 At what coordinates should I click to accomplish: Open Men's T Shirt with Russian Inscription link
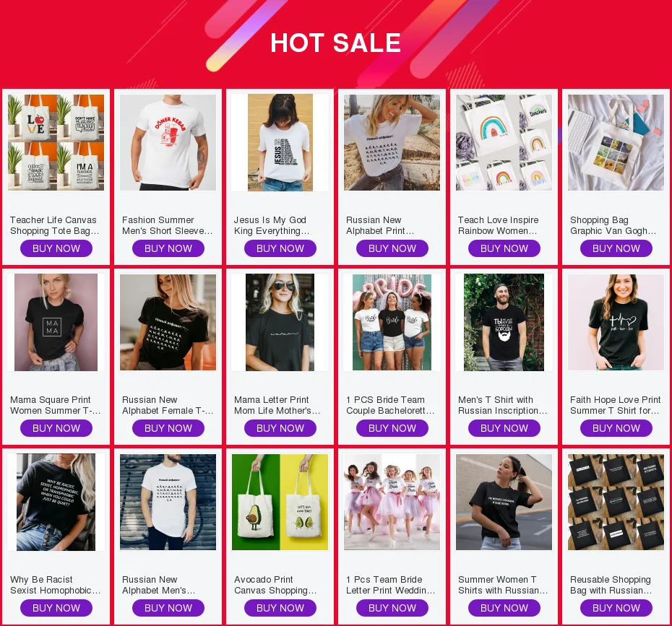[x=502, y=405]
